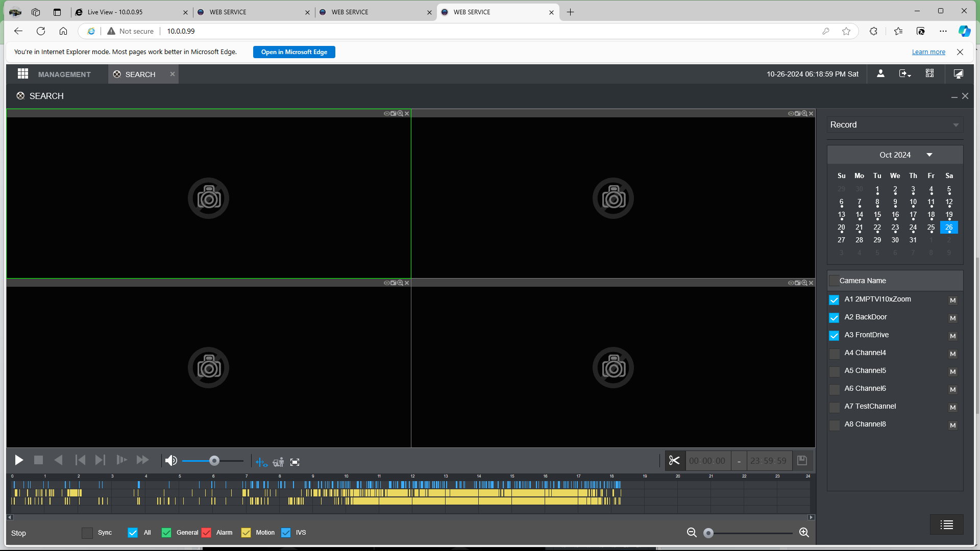Enable the Sync checkbox

[87, 533]
